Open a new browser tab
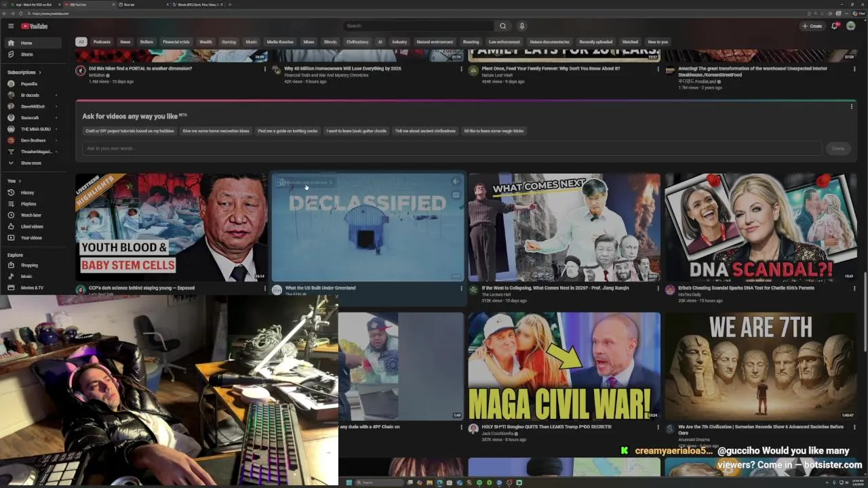The height and width of the screenshot is (488, 868). click(230, 4)
